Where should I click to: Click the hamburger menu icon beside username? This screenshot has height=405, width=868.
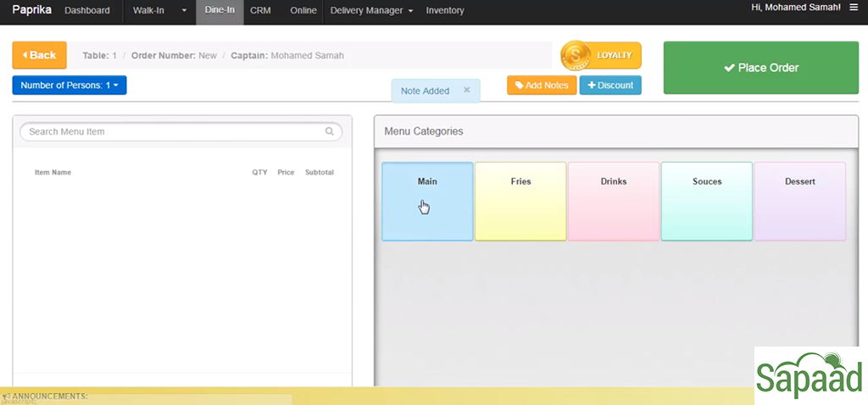tap(854, 8)
